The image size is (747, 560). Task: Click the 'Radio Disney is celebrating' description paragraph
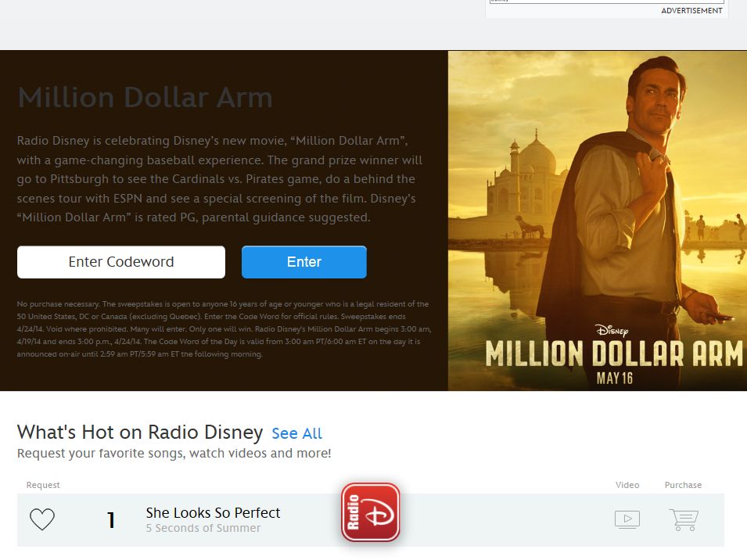pyautogui.click(x=220, y=179)
